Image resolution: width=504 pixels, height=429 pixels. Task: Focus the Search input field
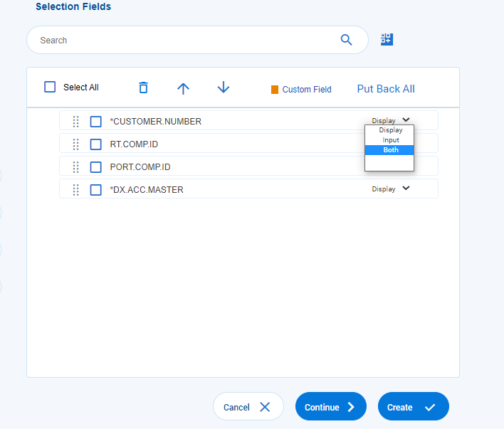(185, 41)
